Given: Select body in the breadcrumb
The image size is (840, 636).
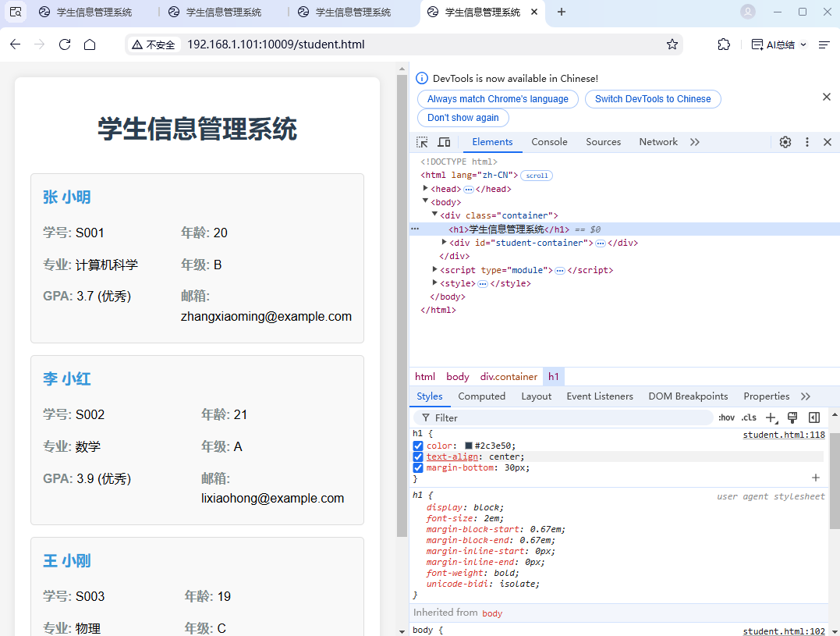Looking at the screenshot, I should [x=458, y=377].
